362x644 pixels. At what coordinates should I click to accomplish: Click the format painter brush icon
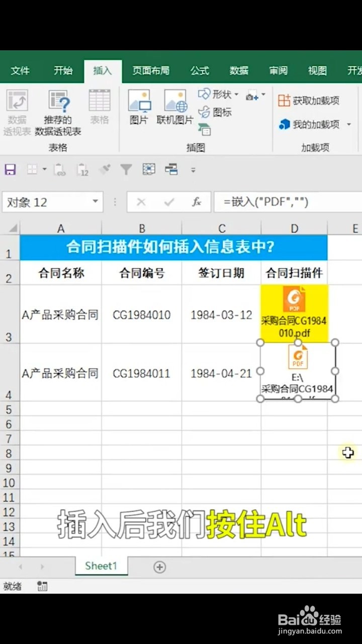[x=105, y=170]
